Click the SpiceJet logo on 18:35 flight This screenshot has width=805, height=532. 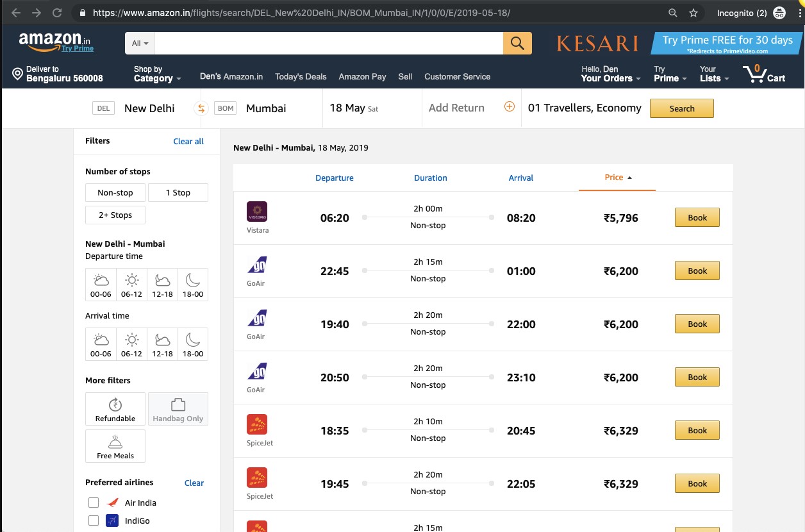pos(257,424)
